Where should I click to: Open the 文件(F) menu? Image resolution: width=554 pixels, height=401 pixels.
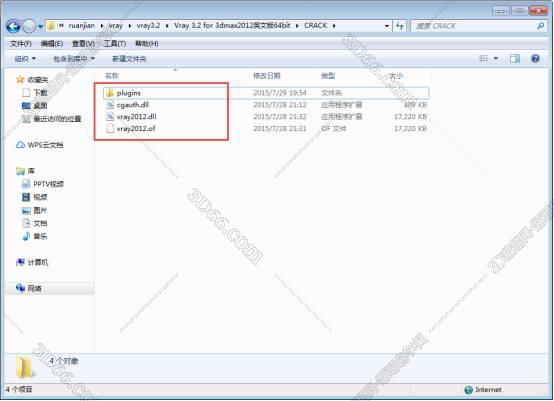tap(21, 43)
